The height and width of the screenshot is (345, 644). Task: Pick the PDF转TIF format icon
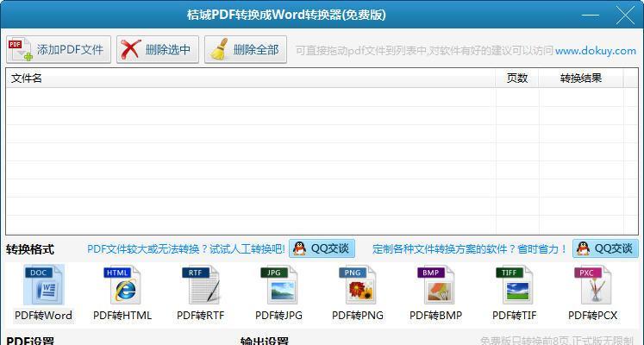[x=514, y=285]
